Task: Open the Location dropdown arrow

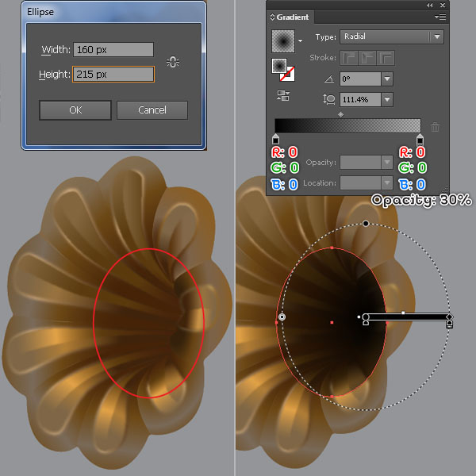Action: click(387, 183)
